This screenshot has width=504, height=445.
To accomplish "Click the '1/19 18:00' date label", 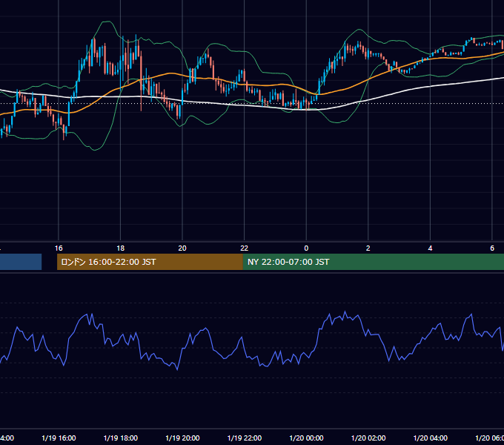I will [x=121, y=438].
